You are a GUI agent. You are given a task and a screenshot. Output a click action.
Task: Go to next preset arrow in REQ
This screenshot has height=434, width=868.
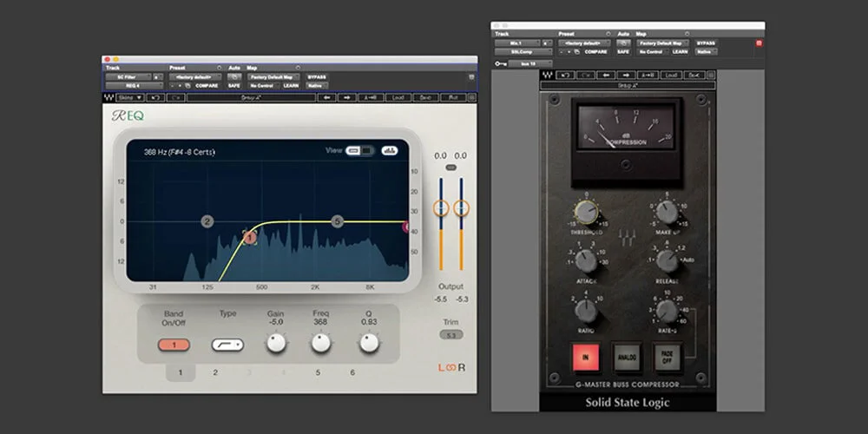(347, 97)
